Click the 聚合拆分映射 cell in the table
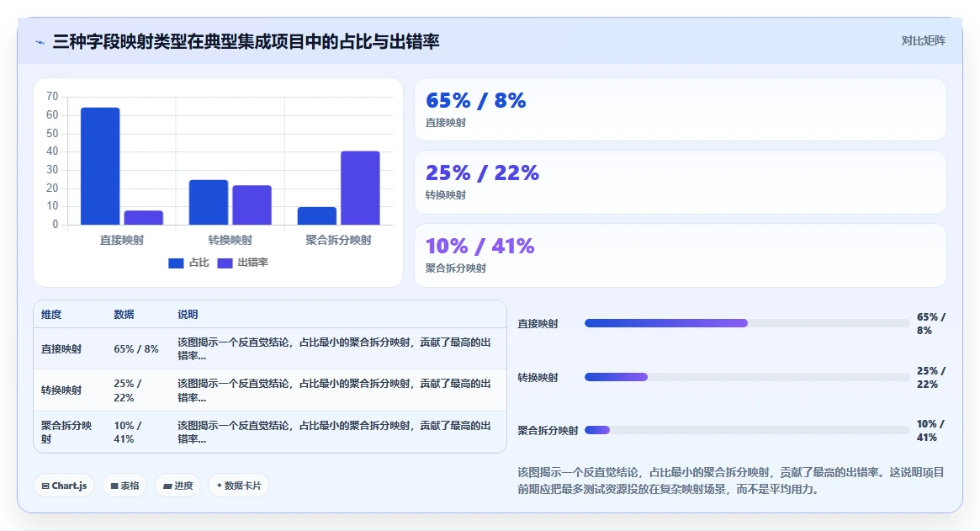Viewport: 980px width, 531px height. point(66,433)
